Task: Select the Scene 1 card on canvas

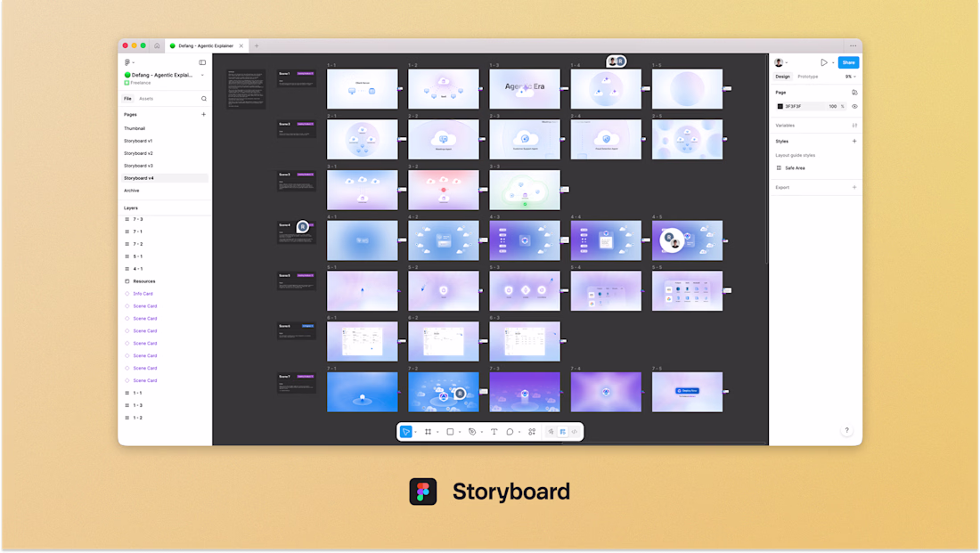Action: (x=297, y=78)
